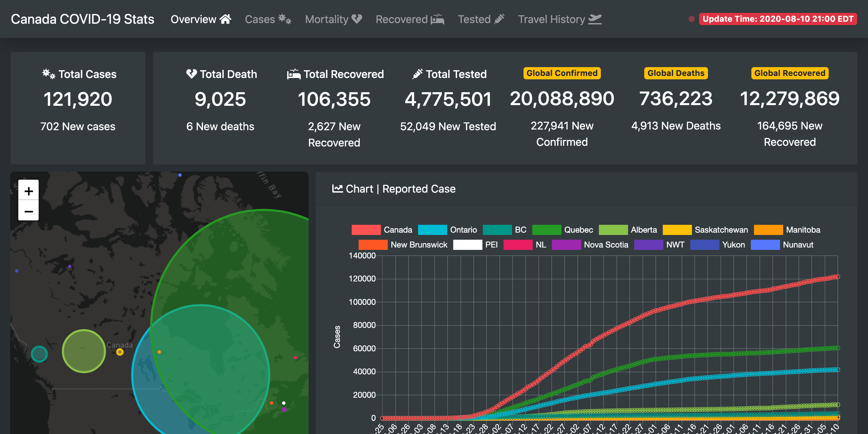
Task: Click the broken heart Mortality icon
Action: (x=357, y=19)
